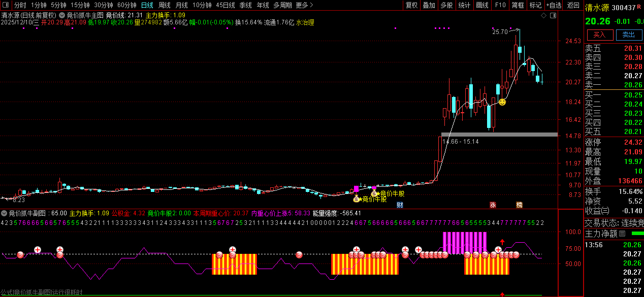Click the 卖出 sell button

(629, 35)
